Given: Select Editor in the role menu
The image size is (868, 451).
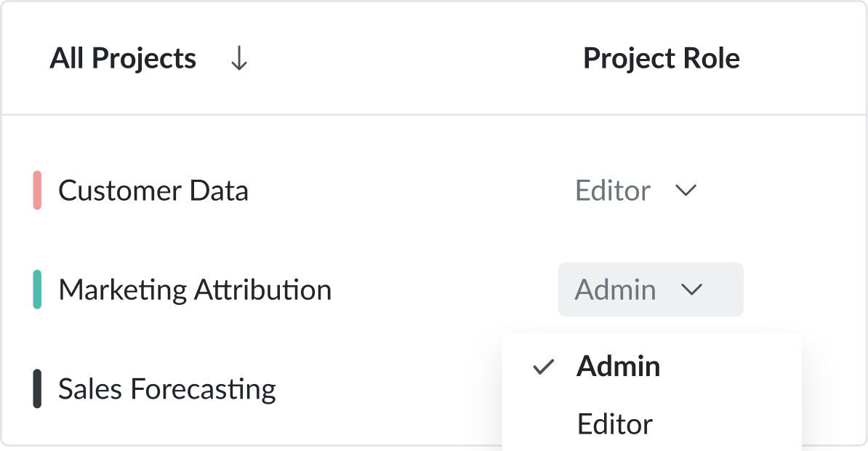Looking at the screenshot, I should pyautogui.click(x=615, y=424).
